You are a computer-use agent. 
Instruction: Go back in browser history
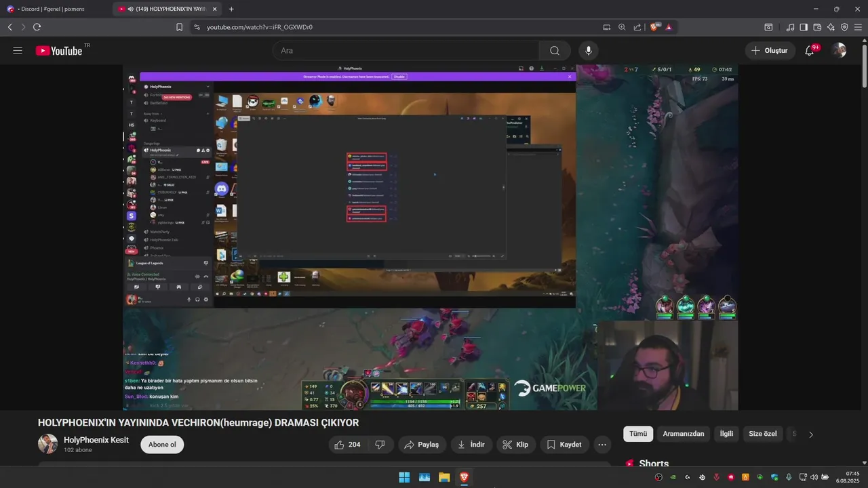pos(10,27)
